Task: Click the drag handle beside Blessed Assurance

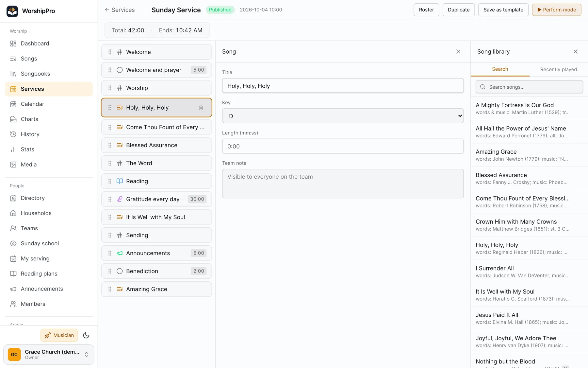Action: tap(110, 145)
